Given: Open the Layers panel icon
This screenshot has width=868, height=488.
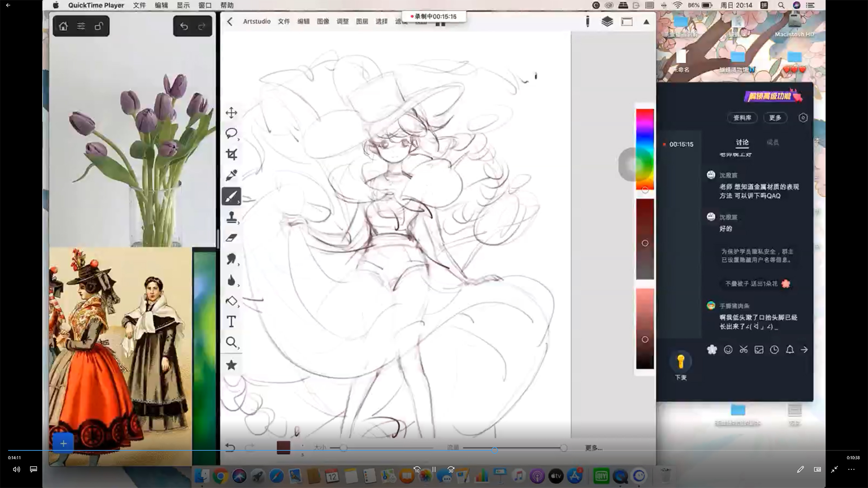Looking at the screenshot, I should (x=607, y=21).
